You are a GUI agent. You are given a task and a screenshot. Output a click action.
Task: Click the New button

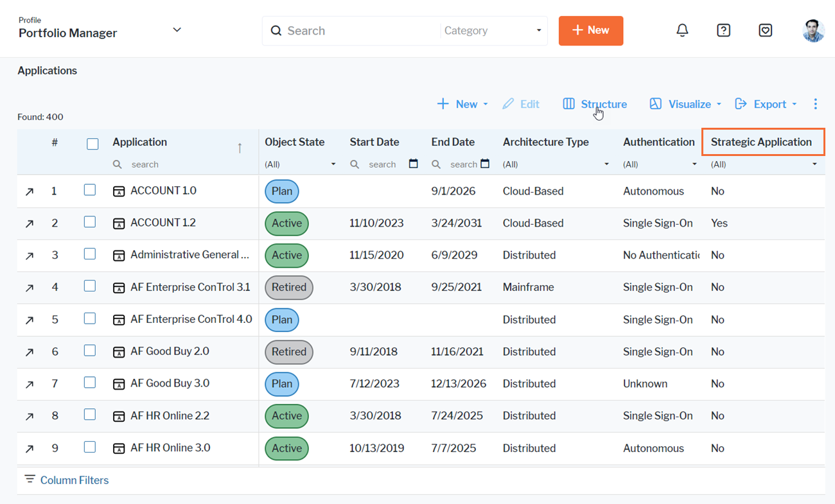pos(590,30)
